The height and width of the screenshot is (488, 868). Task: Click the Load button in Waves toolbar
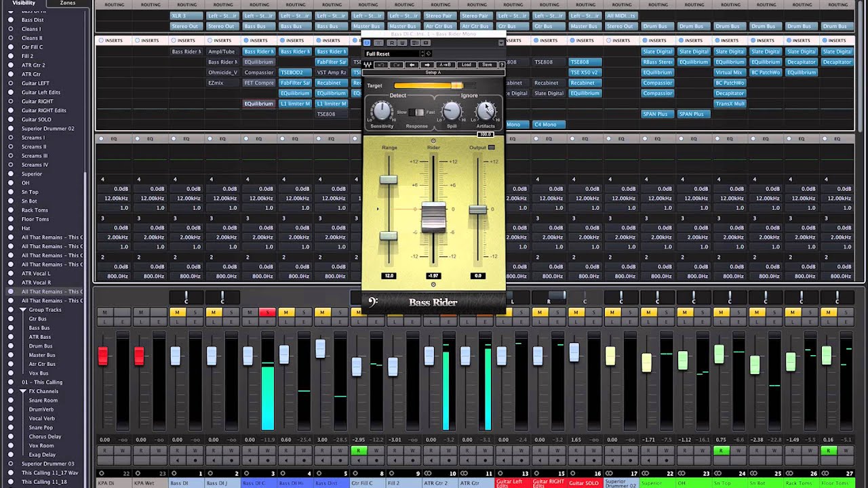pyautogui.click(x=467, y=65)
